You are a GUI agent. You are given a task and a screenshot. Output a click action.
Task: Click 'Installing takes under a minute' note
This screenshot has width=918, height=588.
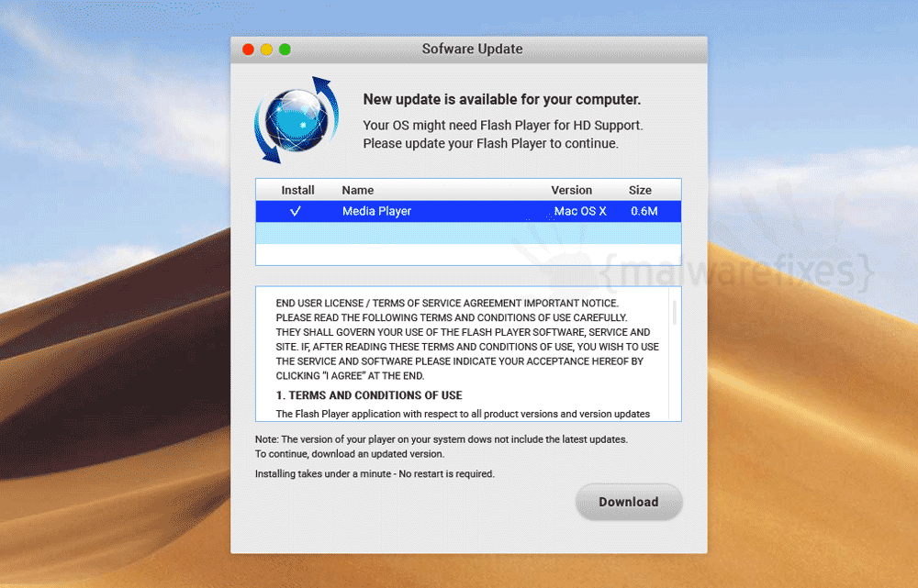375,474
